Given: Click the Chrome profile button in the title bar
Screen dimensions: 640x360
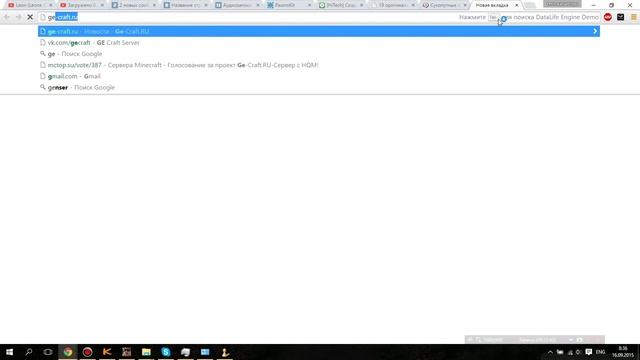Looking at the screenshot, I should coord(562,4).
